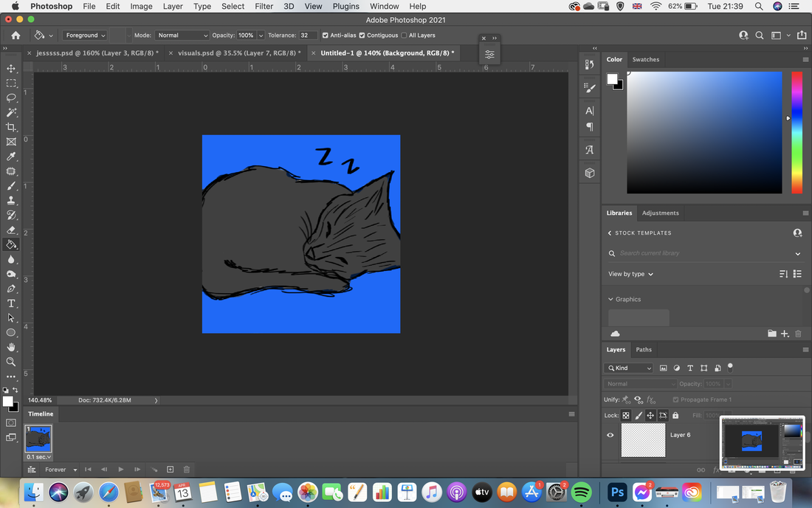Select the Zoom tool in toolbar

[11, 362]
